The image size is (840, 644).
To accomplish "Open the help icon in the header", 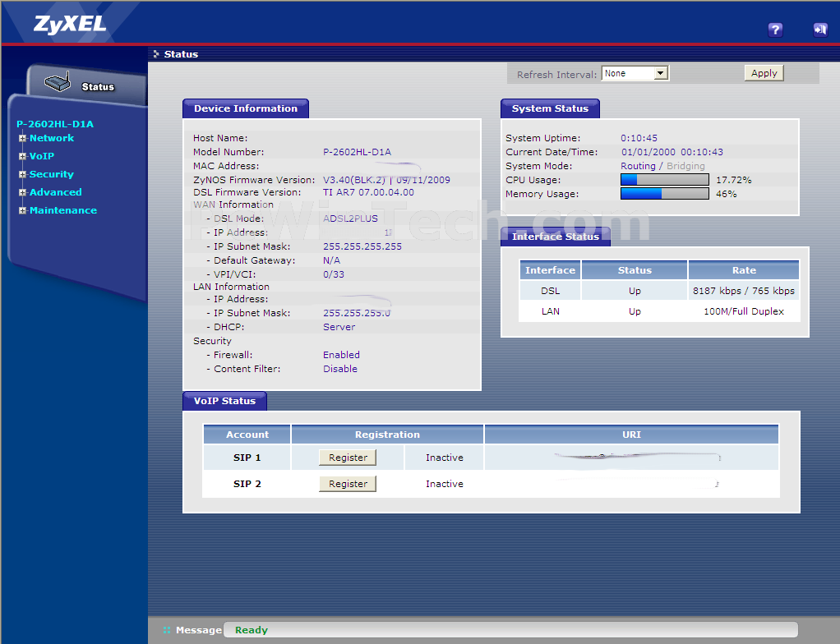I will coord(775,30).
